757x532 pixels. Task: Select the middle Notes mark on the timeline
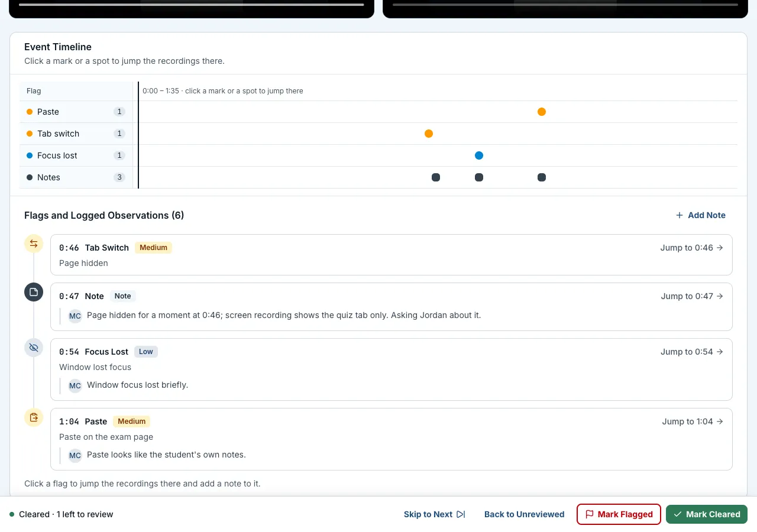click(479, 177)
